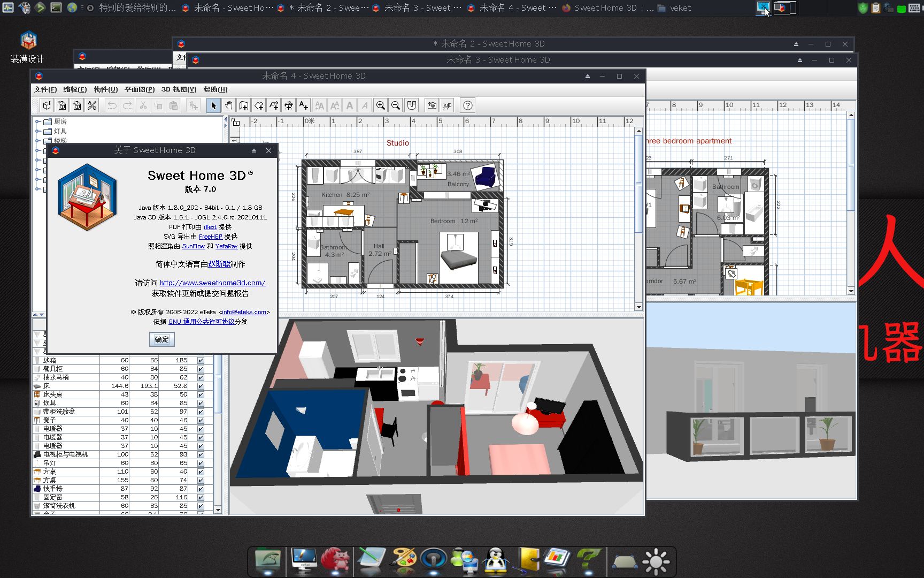This screenshot has height=578, width=924.
Task: Click the sun brightness icon in the dock
Action: coord(656,561)
